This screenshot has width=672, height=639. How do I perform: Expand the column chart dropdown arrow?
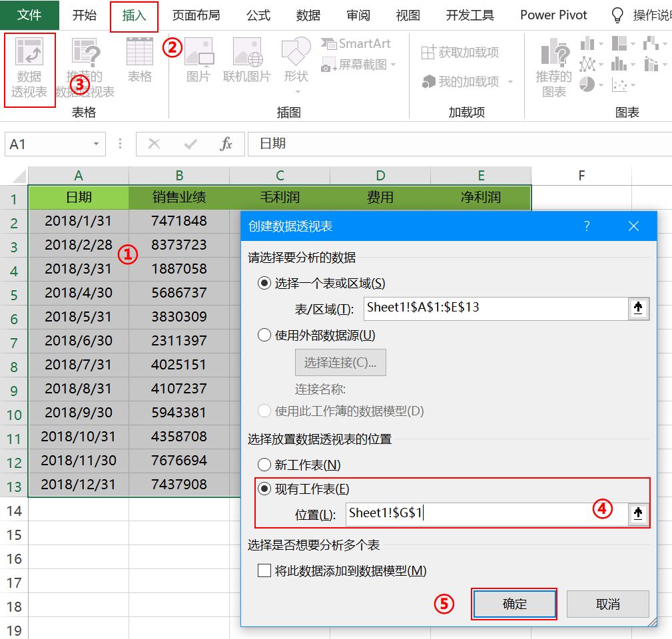[x=601, y=44]
